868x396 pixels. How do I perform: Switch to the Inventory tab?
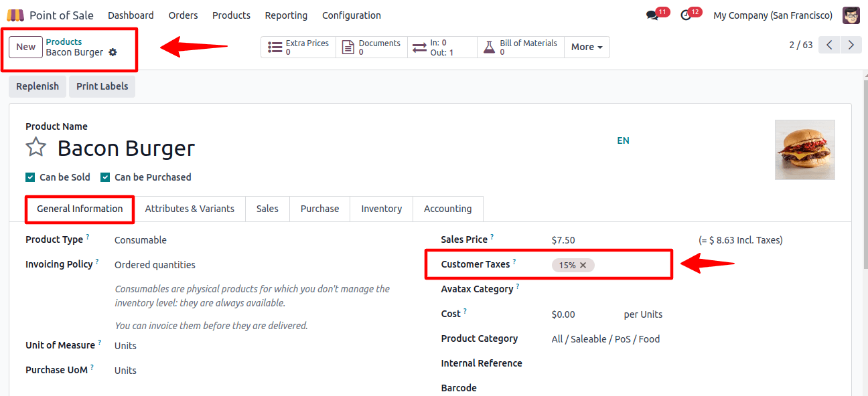(382, 209)
